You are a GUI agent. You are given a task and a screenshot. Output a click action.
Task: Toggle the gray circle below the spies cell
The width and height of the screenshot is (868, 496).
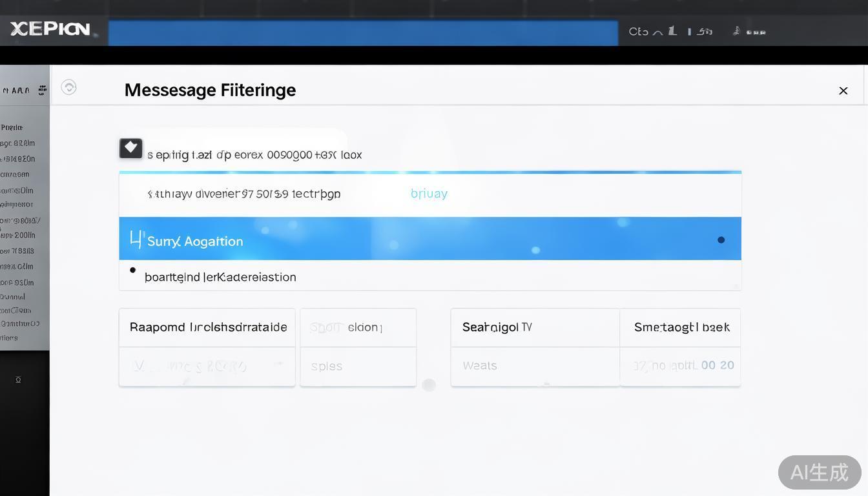(428, 385)
